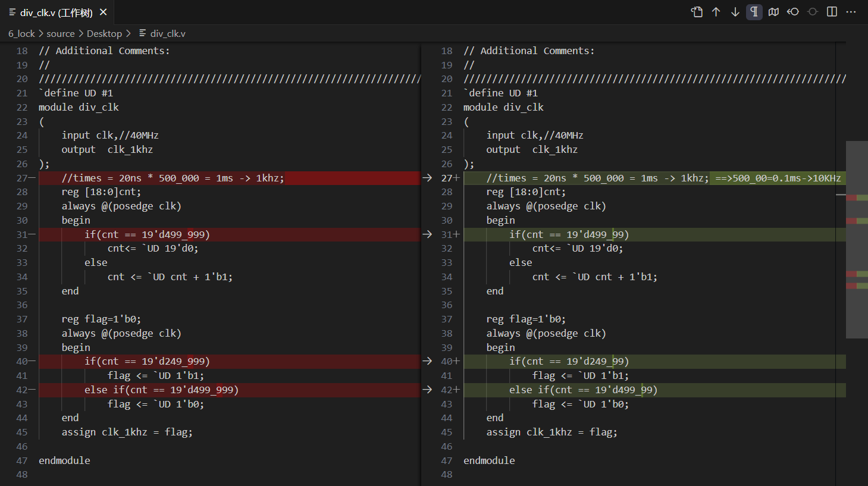
Task: Click 'if(cnt == 19'd249_999)' in original pane
Action: pyautogui.click(x=147, y=361)
